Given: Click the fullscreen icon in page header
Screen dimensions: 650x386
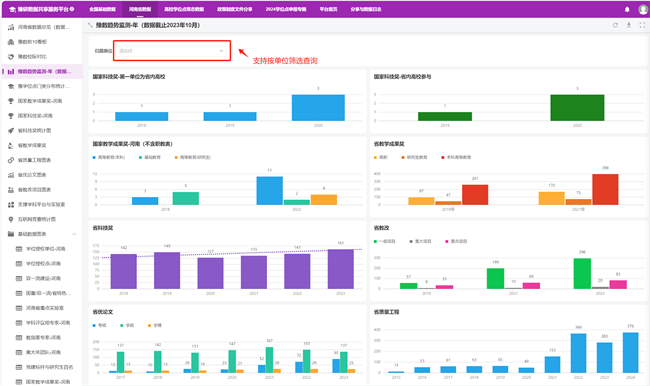Looking at the screenshot, I should pos(642,25).
